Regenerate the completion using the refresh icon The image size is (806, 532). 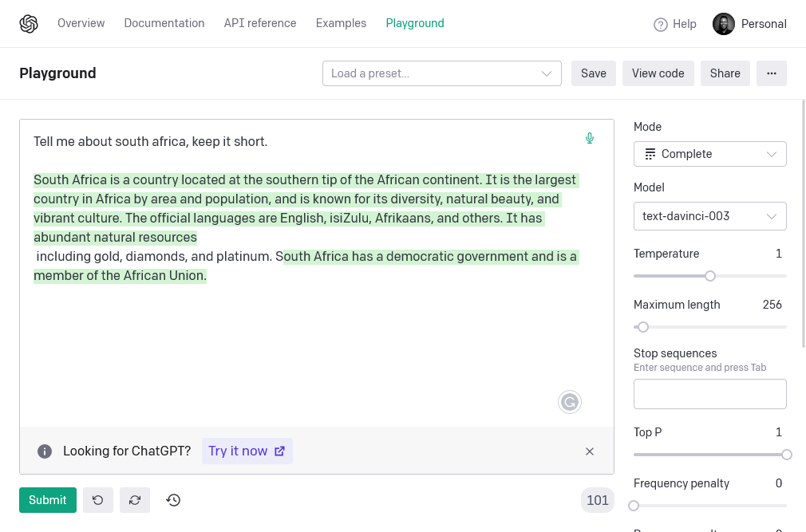pyautogui.click(x=134, y=500)
